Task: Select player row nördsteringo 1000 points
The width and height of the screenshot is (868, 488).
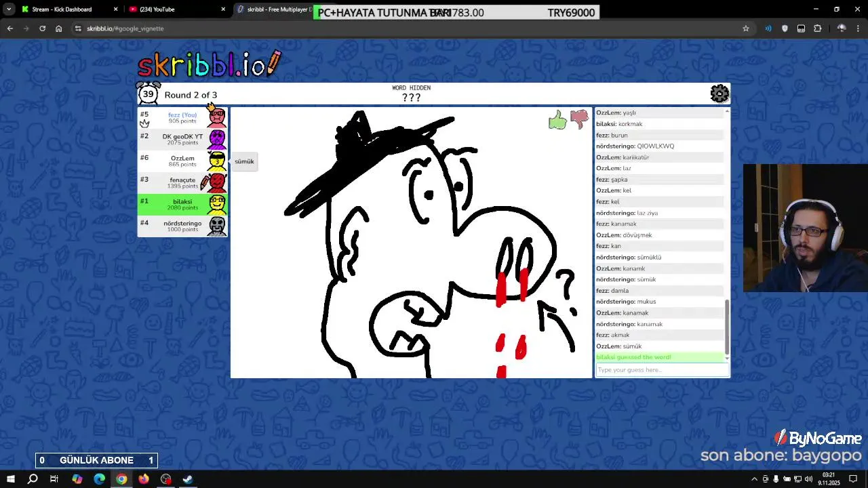Action: point(182,226)
